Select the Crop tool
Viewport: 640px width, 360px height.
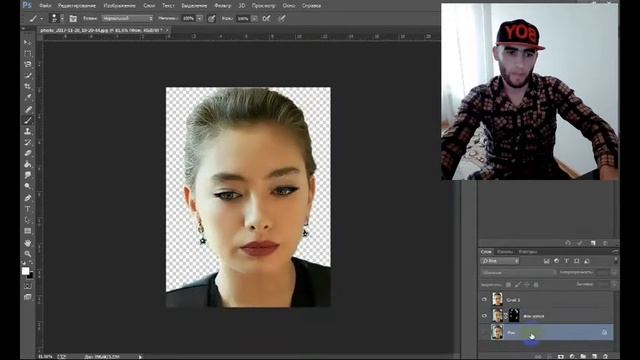pyautogui.click(x=28, y=87)
